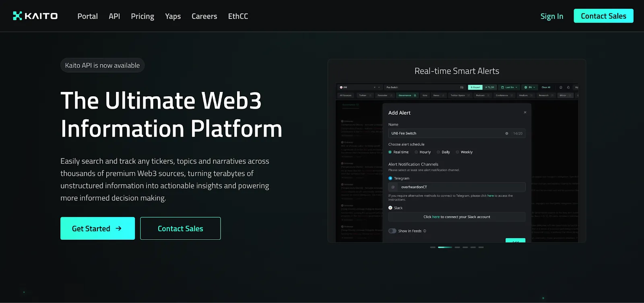Select the Farcaster source tab
This screenshot has height=303, width=644.
point(384,95)
